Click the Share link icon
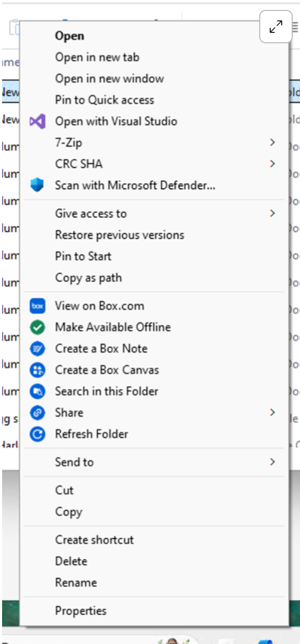Screen dimensions: 300x644 37,413
